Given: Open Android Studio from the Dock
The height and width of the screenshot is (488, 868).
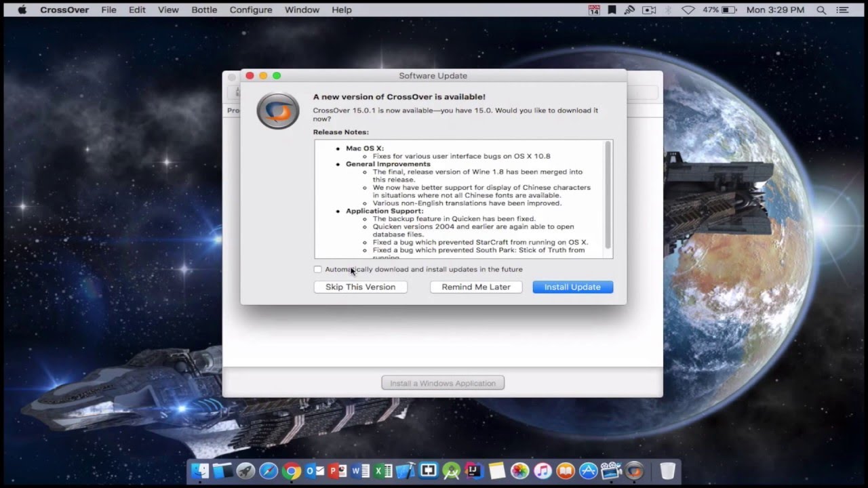Looking at the screenshot, I should pos(452,470).
